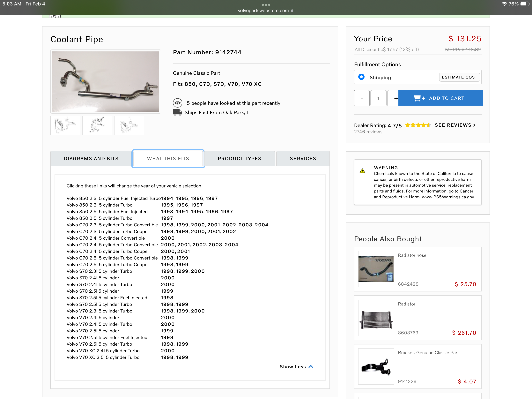Image resolution: width=532 pixels, height=399 pixels.
Task: Click the quantity input field
Action: pos(378,98)
